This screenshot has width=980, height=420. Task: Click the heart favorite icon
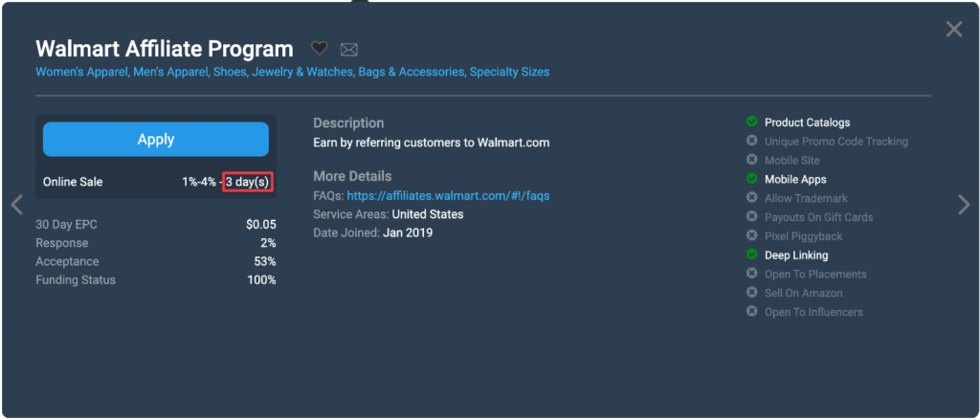pos(320,48)
